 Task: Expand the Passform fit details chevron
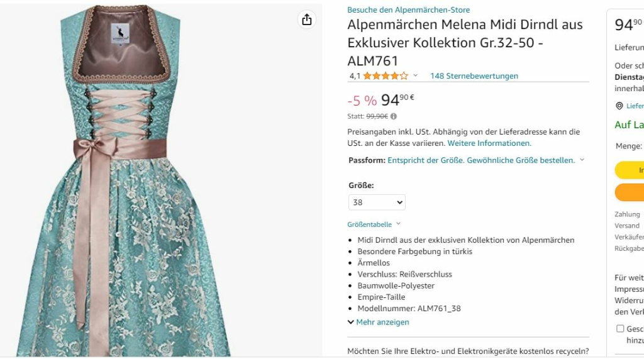tap(582, 160)
